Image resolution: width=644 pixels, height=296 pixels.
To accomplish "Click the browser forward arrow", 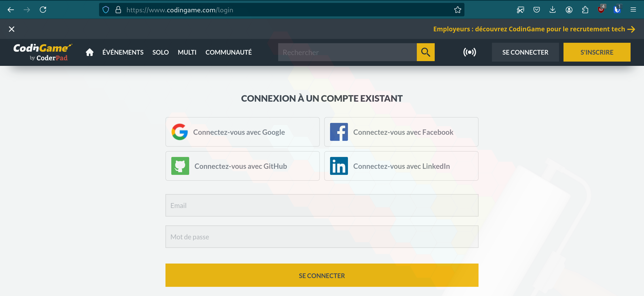I will click(x=27, y=10).
